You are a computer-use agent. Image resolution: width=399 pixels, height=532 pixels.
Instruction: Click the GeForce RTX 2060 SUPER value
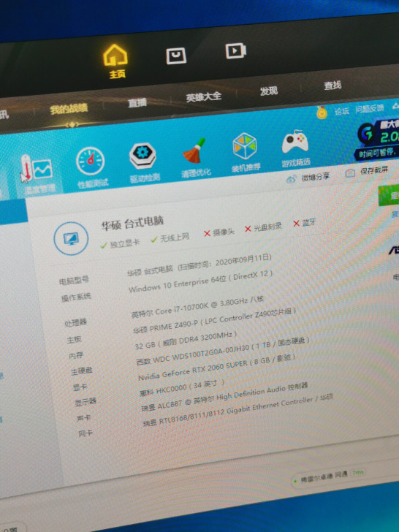[216, 367]
